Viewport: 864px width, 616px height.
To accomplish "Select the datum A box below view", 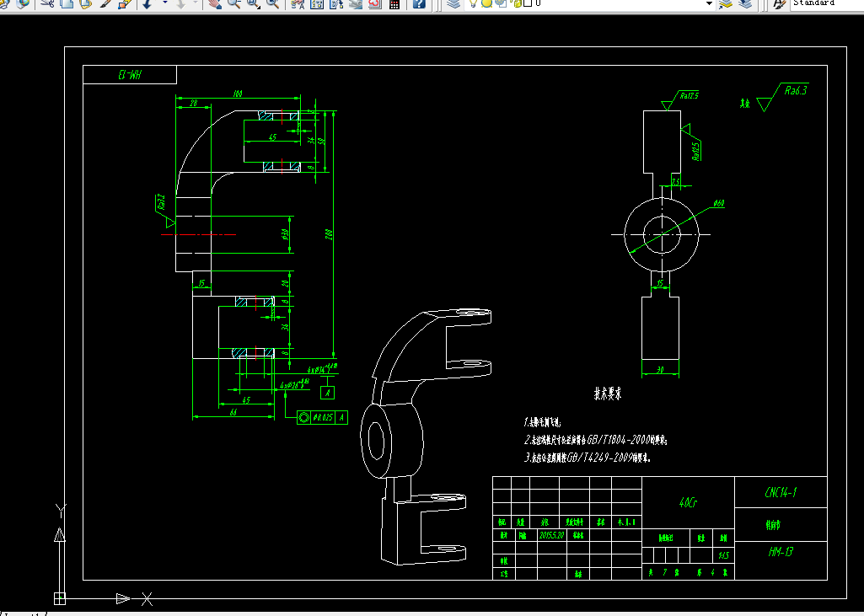I will click(x=328, y=393).
